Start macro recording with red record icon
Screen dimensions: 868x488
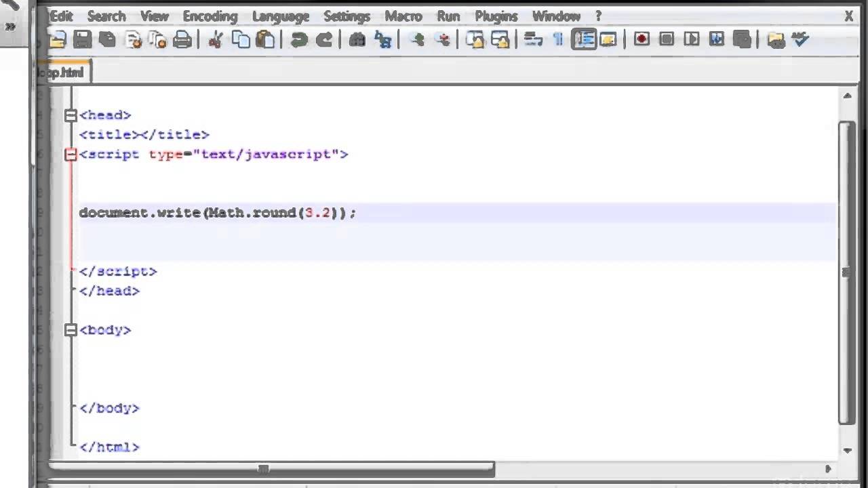pos(642,39)
